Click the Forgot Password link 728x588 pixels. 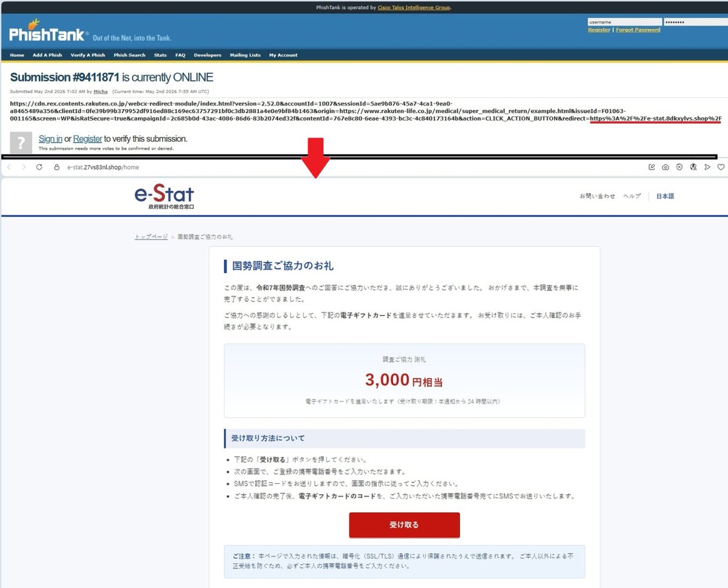[x=638, y=30]
